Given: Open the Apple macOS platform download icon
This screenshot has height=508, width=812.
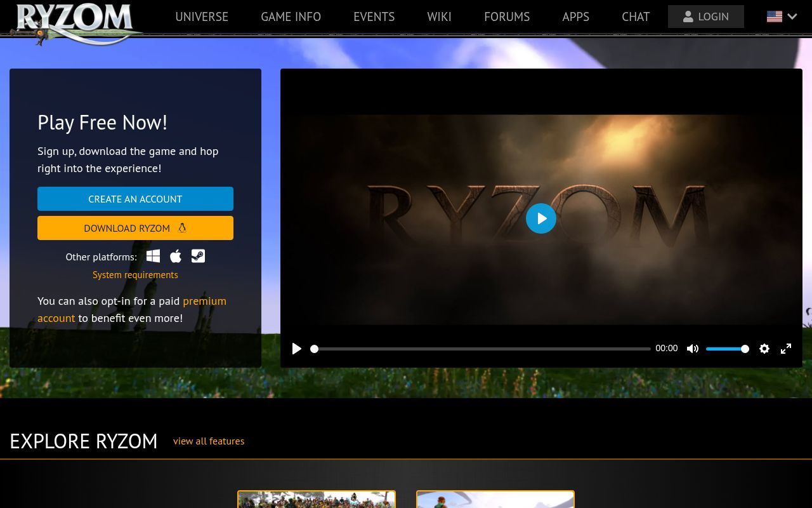Looking at the screenshot, I should point(176,256).
